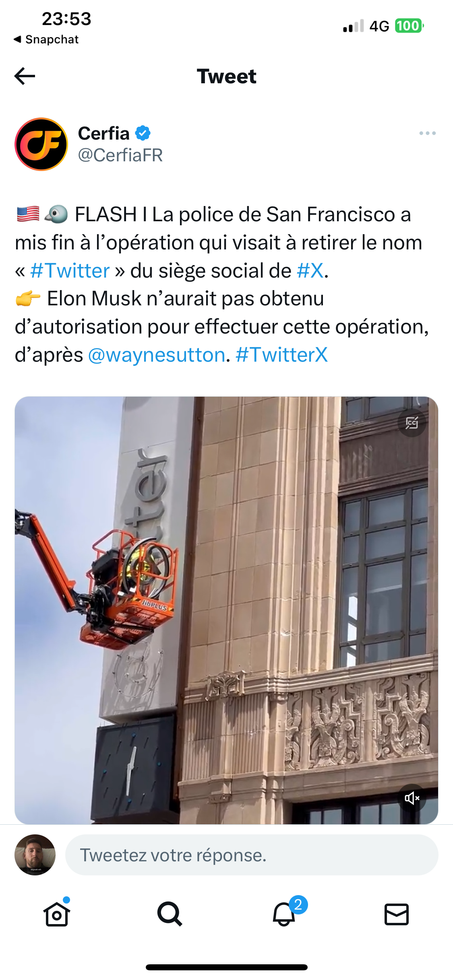Play the Twitter sign removal video
This screenshot has height=980, width=453.
click(226, 610)
